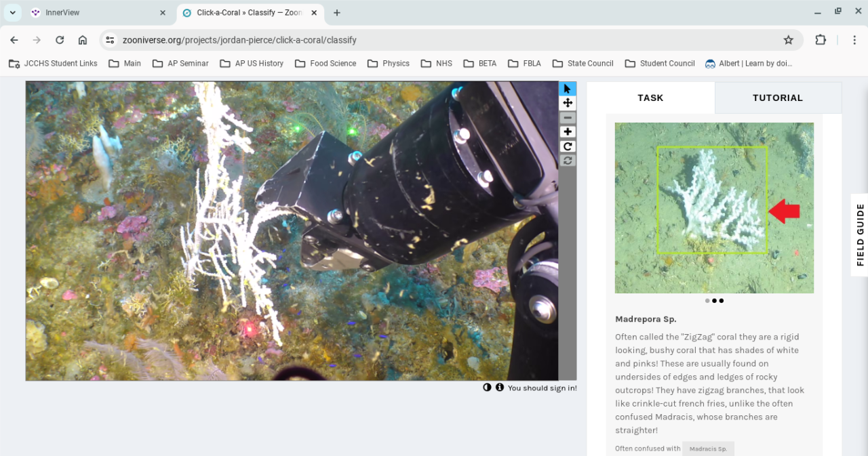Click the Madracis Sp. confused-with button
This screenshot has width=868, height=456.
point(708,449)
